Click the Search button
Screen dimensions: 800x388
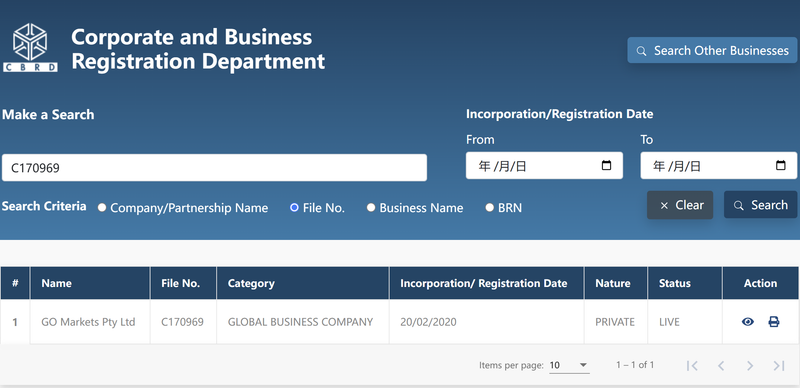pyautogui.click(x=760, y=205)
